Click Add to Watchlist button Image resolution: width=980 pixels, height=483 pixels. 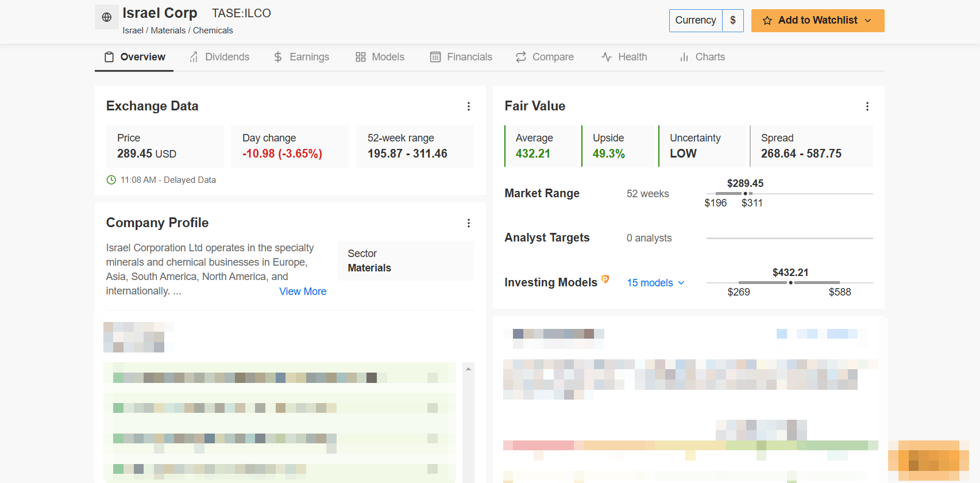click(x=818, y=21)
